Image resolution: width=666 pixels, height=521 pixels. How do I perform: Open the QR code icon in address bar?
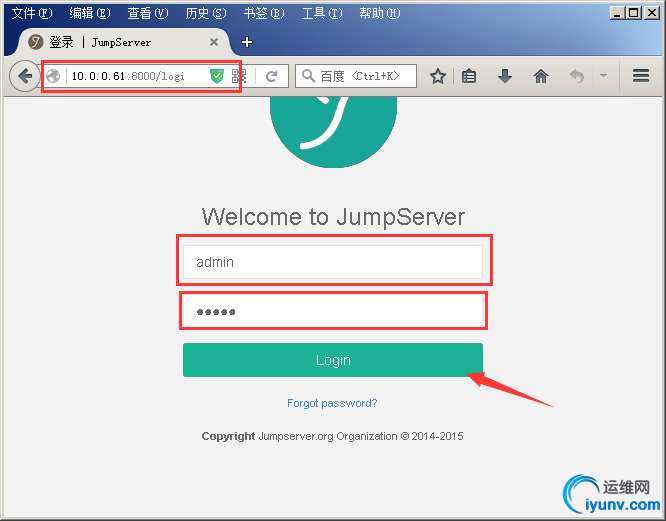239,76
